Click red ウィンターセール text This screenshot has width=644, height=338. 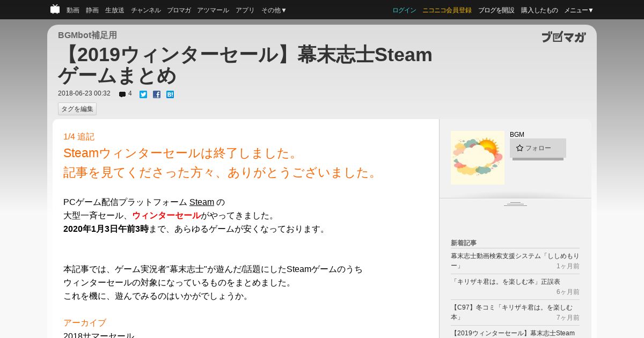pos(166,216)
